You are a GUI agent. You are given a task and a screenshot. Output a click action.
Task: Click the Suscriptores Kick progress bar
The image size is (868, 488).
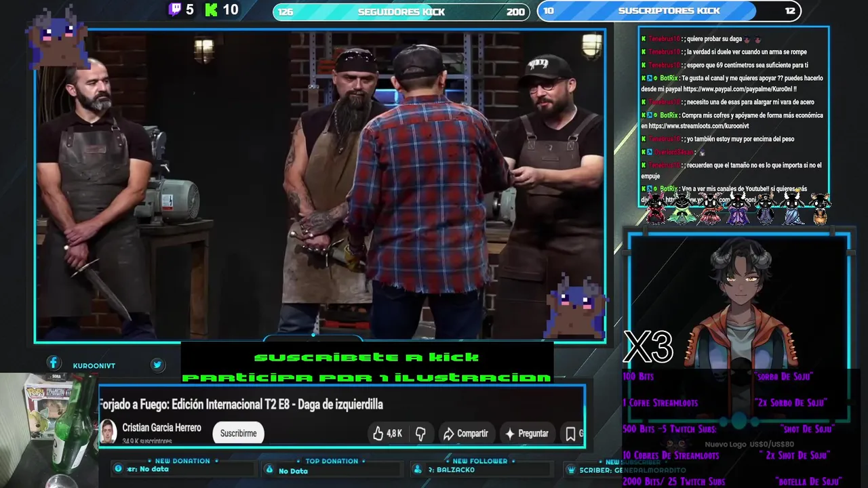(x=669, y=11)
